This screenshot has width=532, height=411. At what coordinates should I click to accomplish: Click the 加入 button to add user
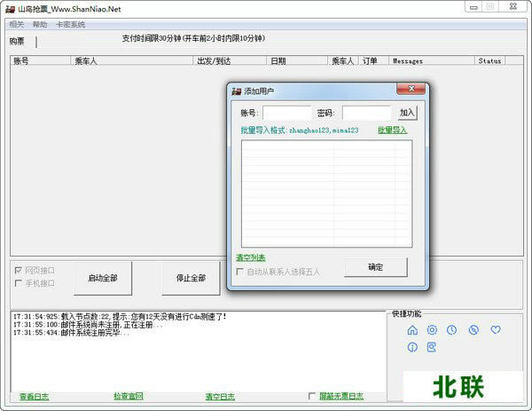407,113
